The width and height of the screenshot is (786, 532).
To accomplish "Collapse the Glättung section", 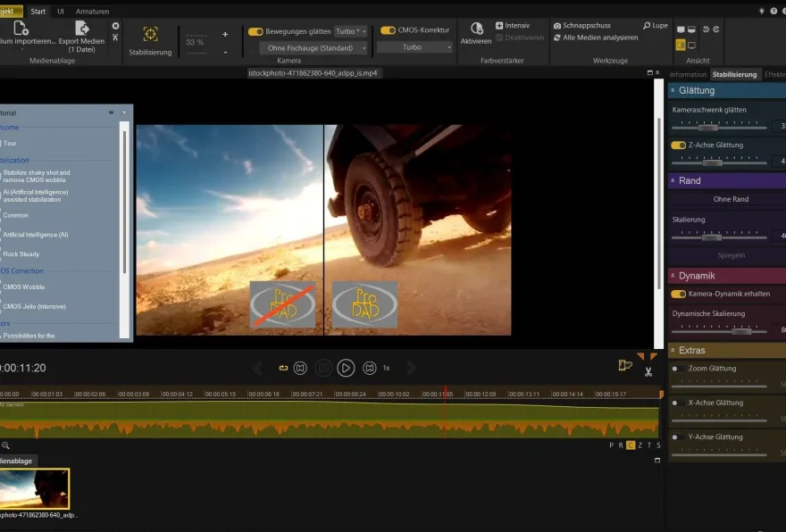I will 673,91.
